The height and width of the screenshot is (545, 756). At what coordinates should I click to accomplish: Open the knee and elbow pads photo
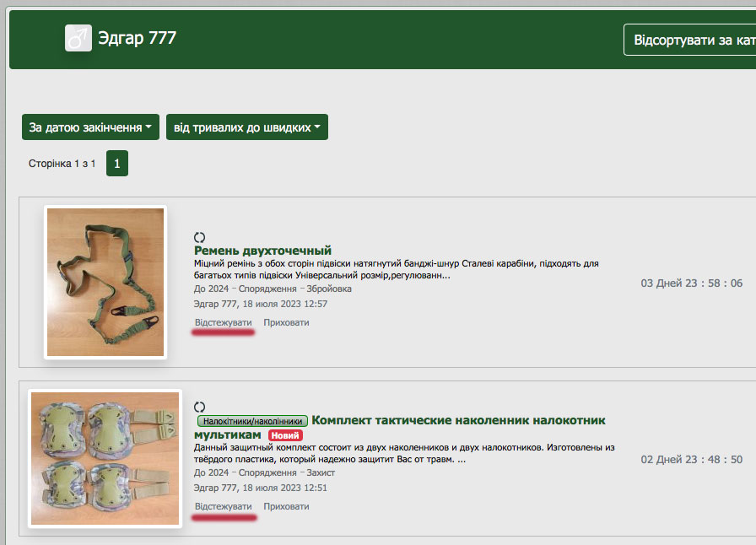105,458
